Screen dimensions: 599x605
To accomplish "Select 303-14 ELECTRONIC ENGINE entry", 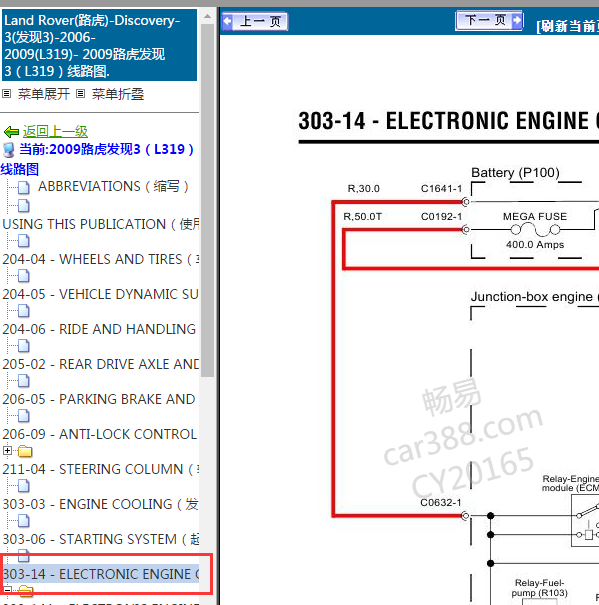I will (101, 574).
